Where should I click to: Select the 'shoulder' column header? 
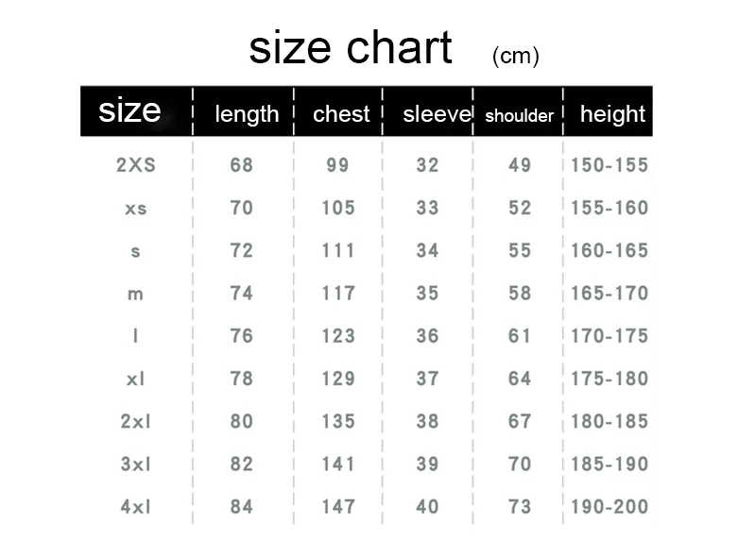tap(519, 116)
